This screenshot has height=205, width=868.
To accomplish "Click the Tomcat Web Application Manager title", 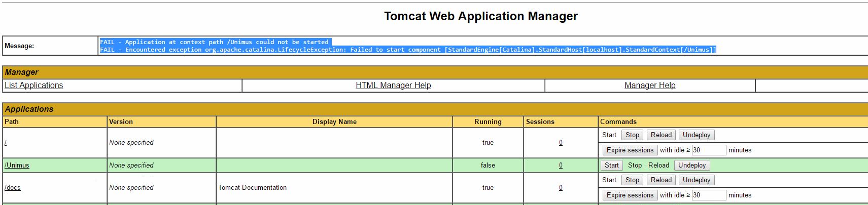I will click(x=481, y=16).
